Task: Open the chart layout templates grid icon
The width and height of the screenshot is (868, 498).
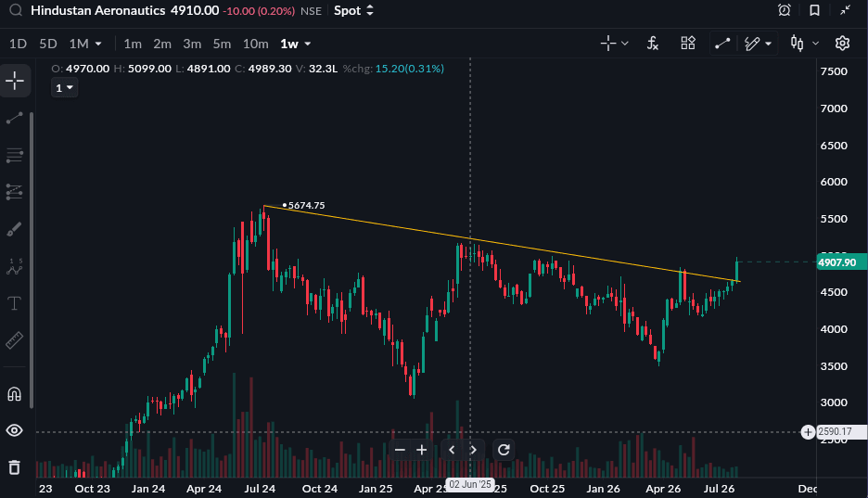Action: (687, 44)
